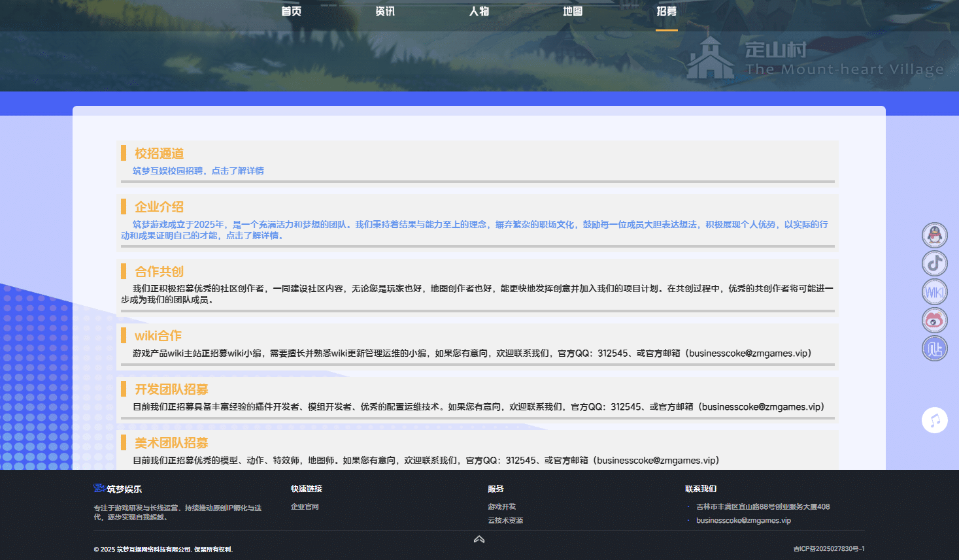Screen dimensions: 959x560
Task: Open the 筑梦互娱校园招聘 campus recruitment link
Action: point(198,171)
